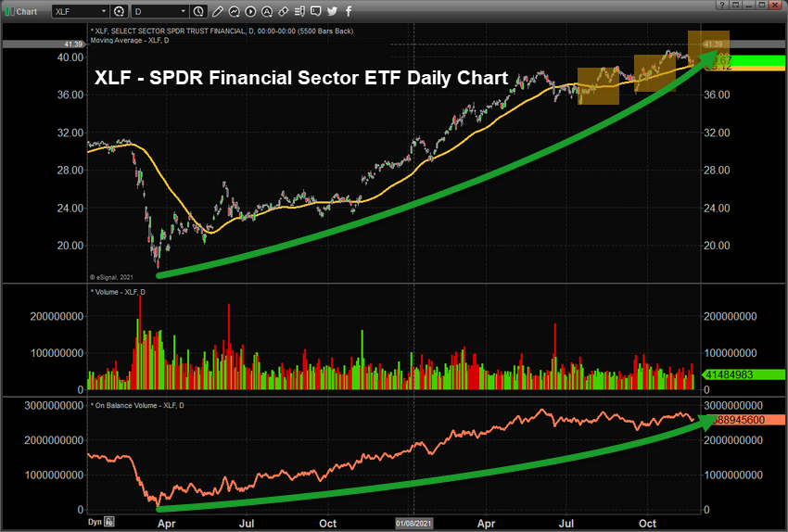Share chart via Facebook icon

(x=349, y=11)
